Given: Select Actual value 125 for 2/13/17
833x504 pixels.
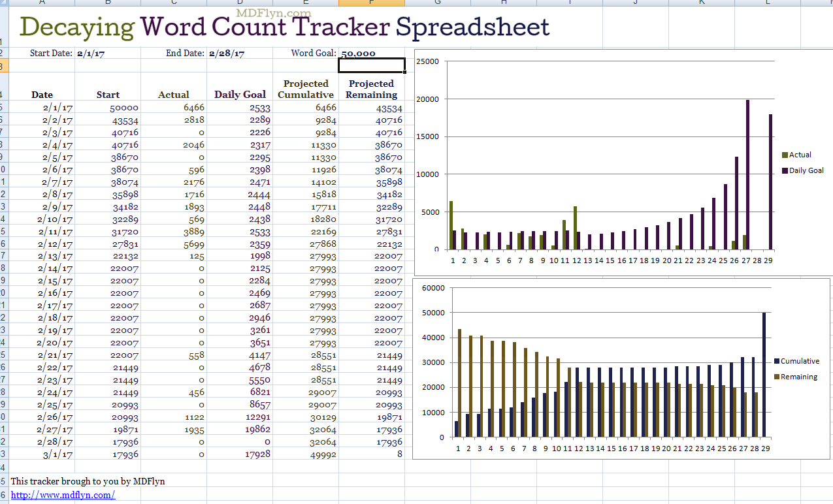Looking at the screenshot, I should (197, 257).
